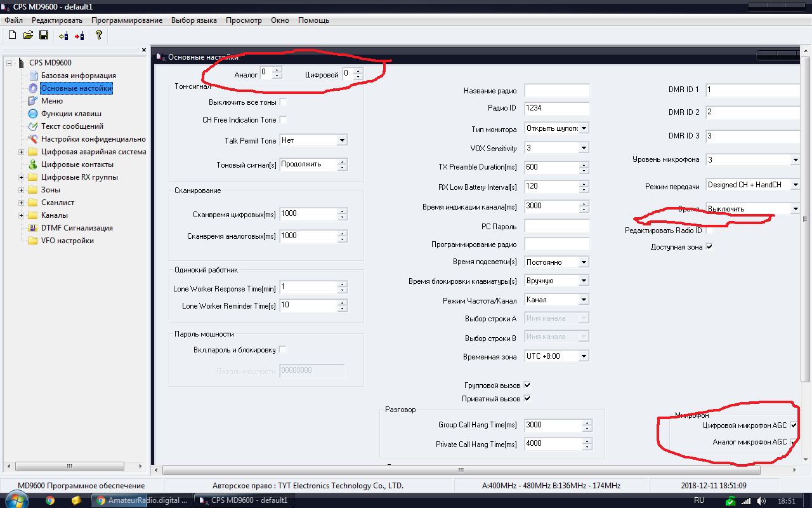
Task: Click the Настройки конфиденциально tool icon
Action: click(34, 139)
